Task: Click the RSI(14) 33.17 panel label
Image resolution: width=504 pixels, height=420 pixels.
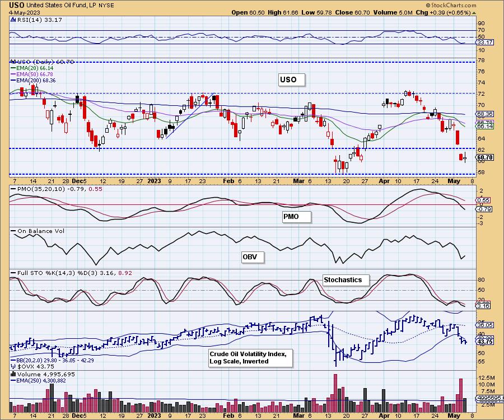Action: [39, 20]
